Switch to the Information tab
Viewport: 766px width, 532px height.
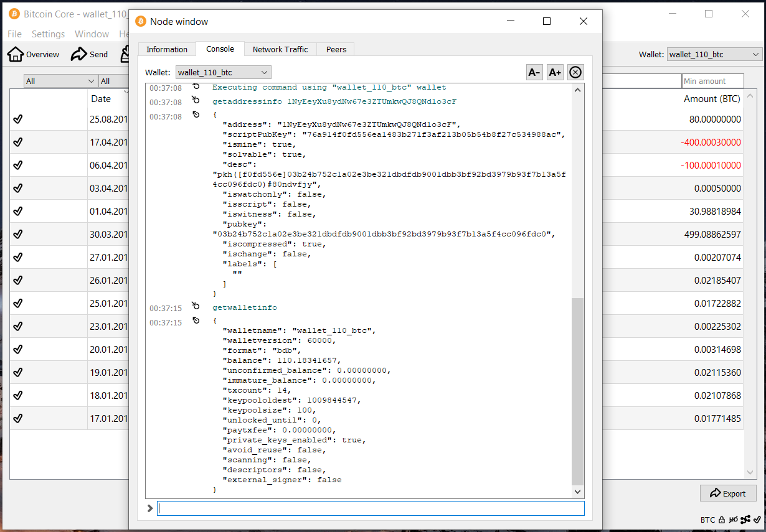167,50
